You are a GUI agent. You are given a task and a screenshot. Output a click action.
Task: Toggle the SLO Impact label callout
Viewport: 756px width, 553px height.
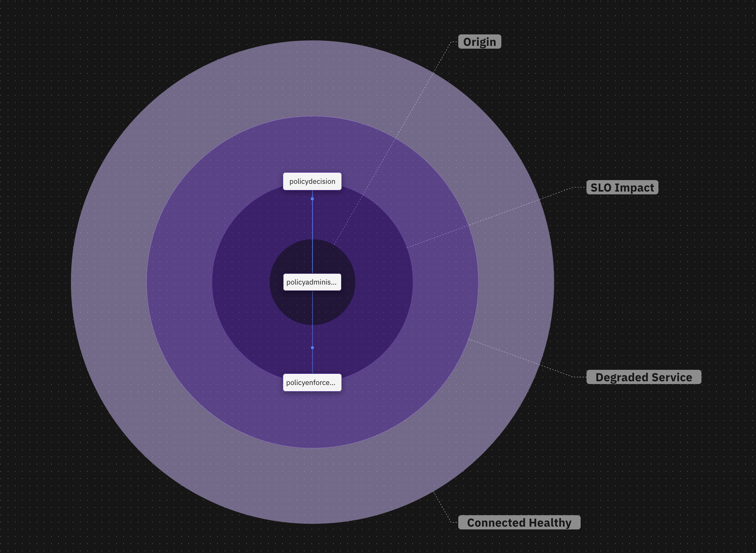point(622,188)
